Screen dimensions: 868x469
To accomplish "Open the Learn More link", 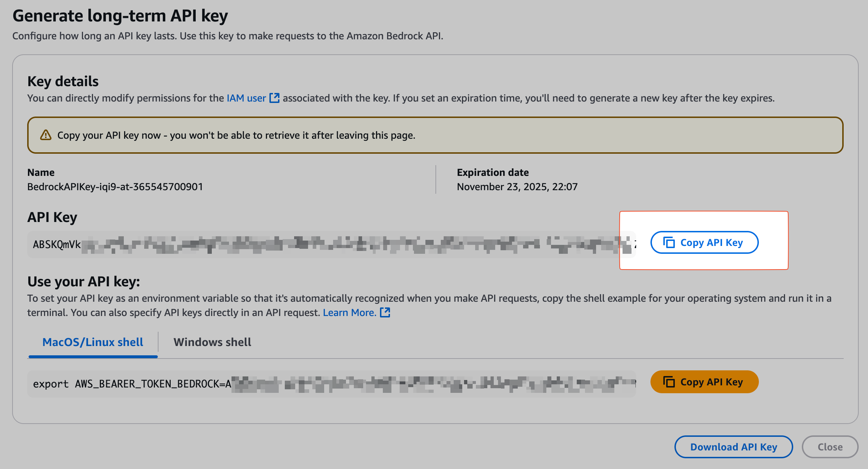I will [349, 312].
